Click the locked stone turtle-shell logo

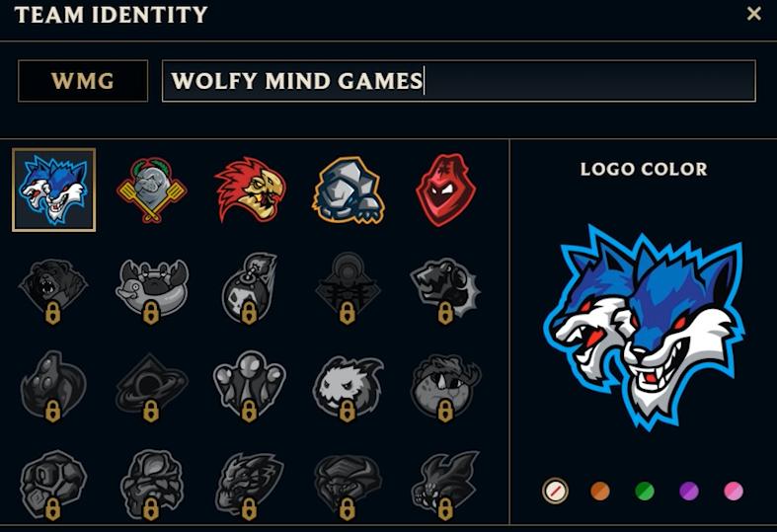53,485
